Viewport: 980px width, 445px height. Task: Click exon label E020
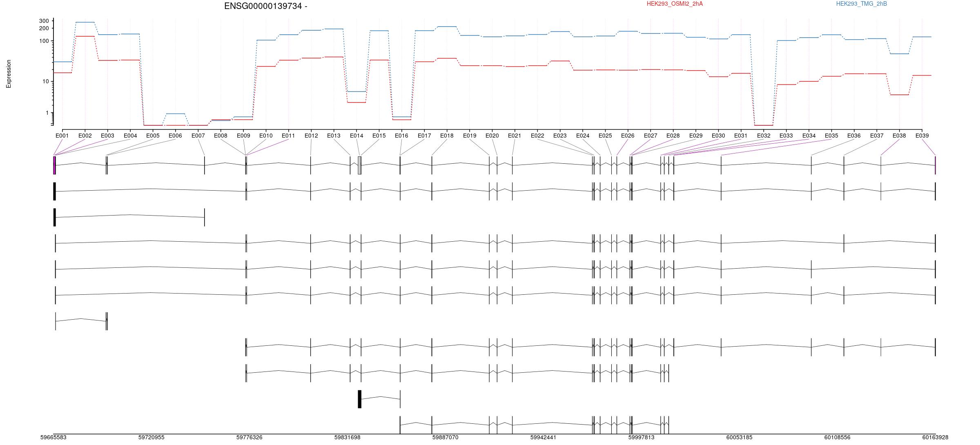point(492,136)
